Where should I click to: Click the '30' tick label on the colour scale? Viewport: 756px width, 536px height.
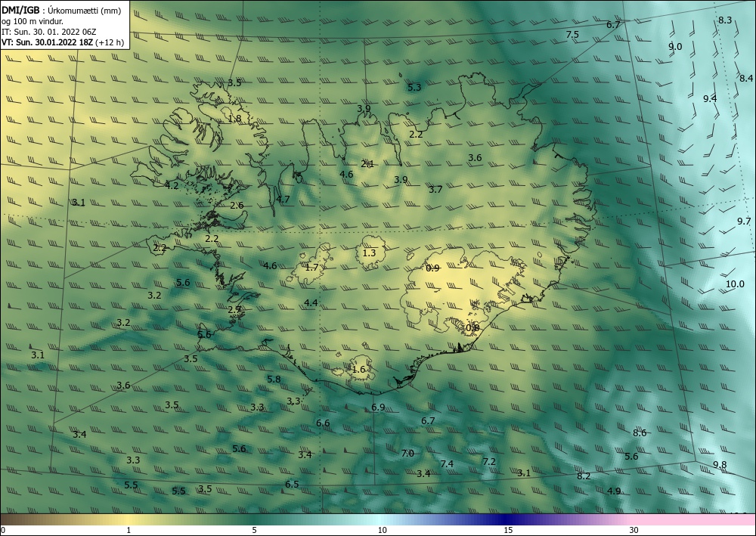(634, 530)
